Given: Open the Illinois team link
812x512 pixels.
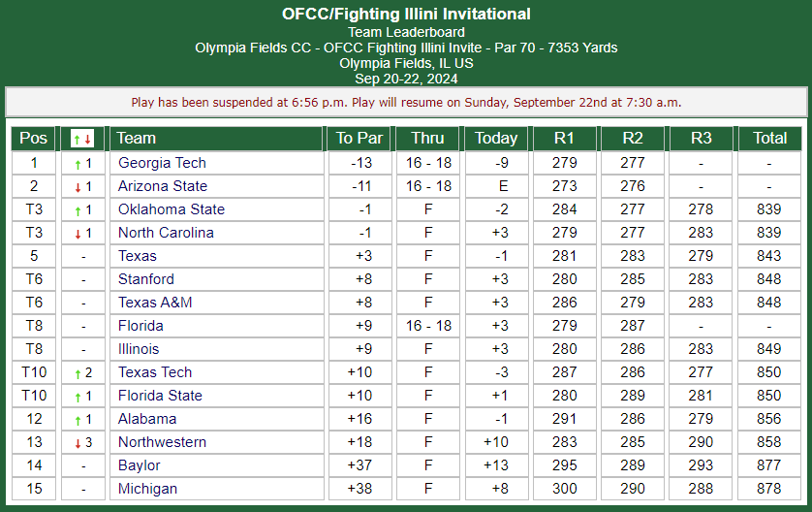Looking at the screenshot, I should pos(139,349).
